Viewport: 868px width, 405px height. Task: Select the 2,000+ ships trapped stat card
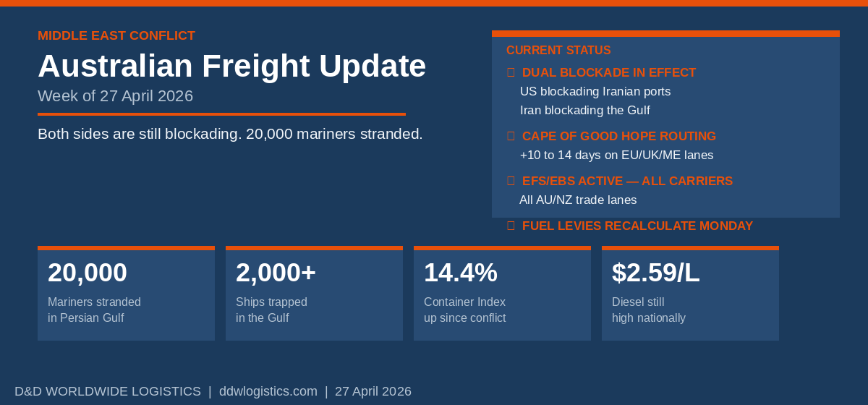point(314,294)
